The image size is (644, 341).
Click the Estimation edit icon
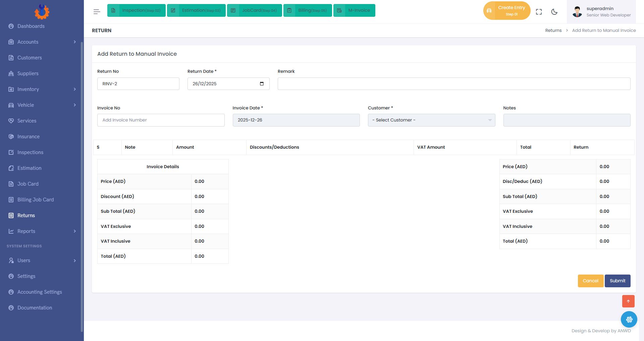11,168
